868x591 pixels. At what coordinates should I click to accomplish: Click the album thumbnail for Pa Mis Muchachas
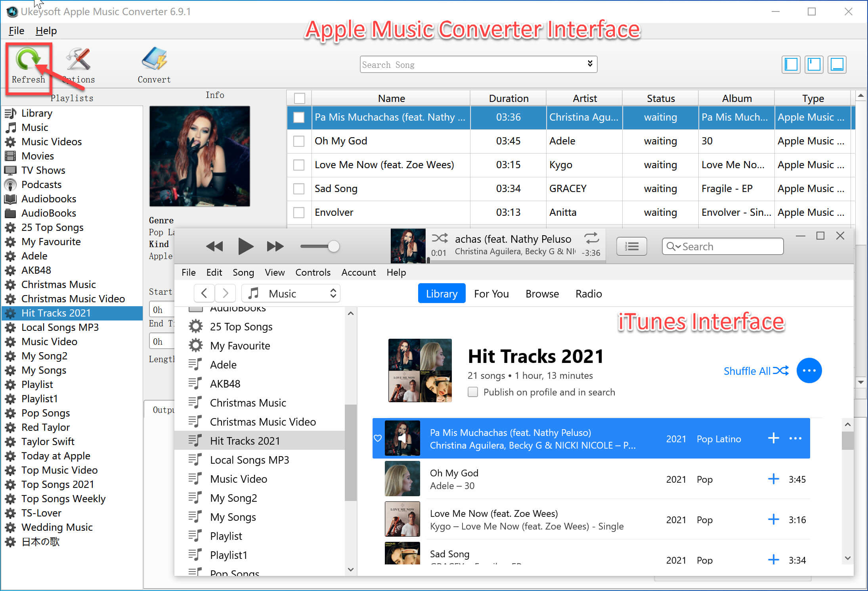(x=401, y=437)
